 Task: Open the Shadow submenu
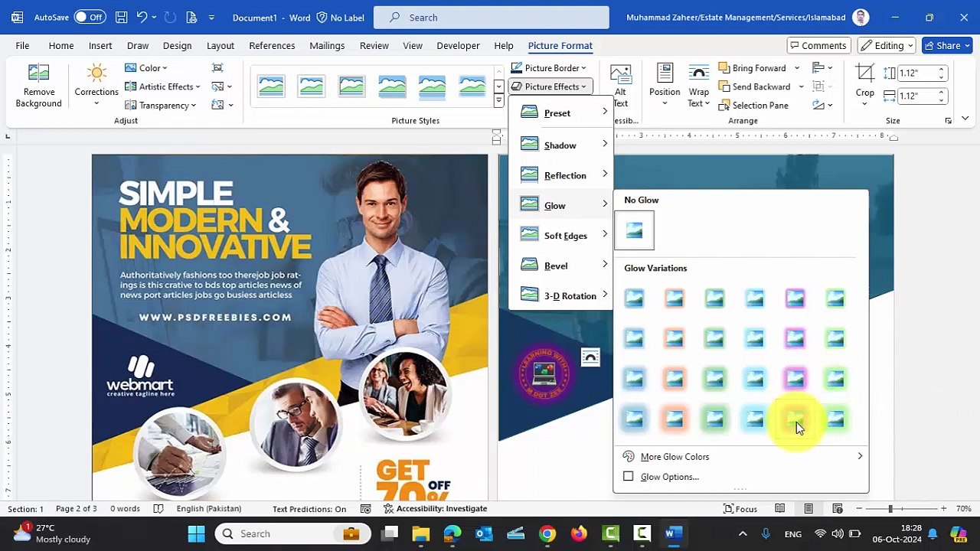point(562,145)
